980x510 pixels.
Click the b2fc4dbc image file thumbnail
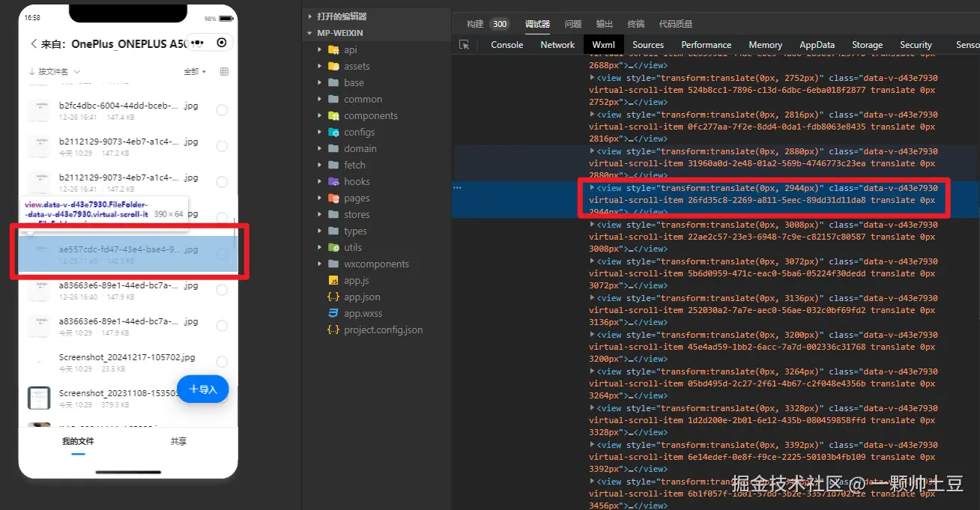point(39,111)
